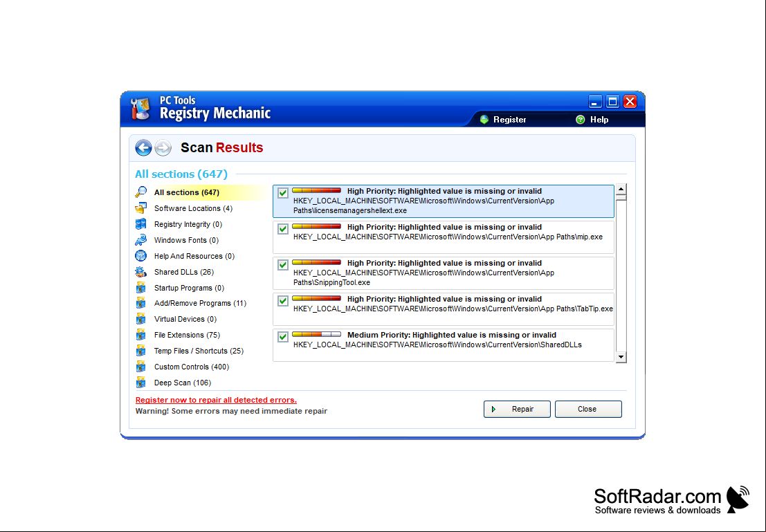This screenshot has height=532, width=766.
Task: Click the Windows Fonts icon
Action: tap(140, 240)
